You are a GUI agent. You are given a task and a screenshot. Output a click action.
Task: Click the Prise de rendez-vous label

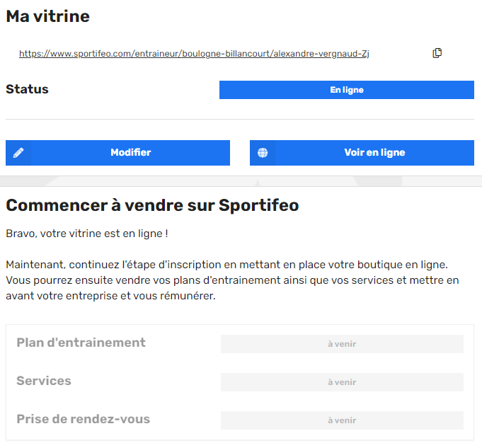pyautogui.click(x=83, y=419)
